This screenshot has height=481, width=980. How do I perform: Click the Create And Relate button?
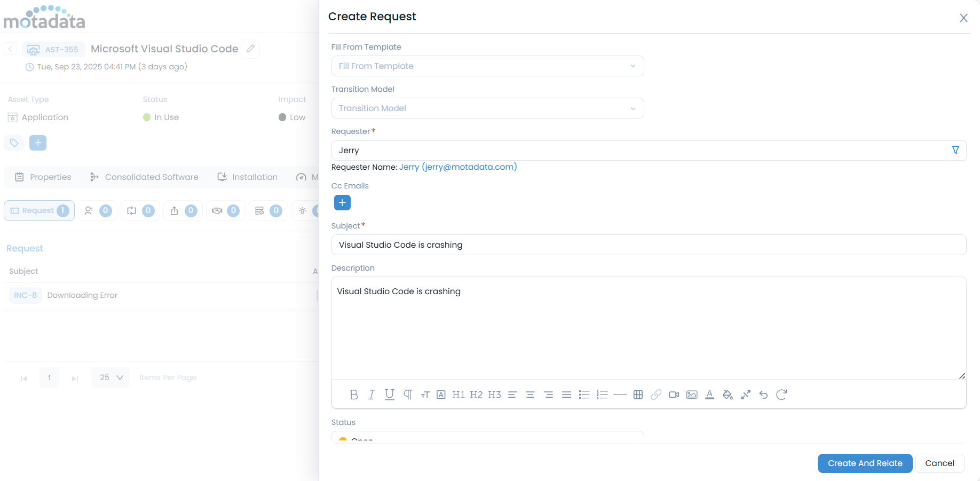865,463
